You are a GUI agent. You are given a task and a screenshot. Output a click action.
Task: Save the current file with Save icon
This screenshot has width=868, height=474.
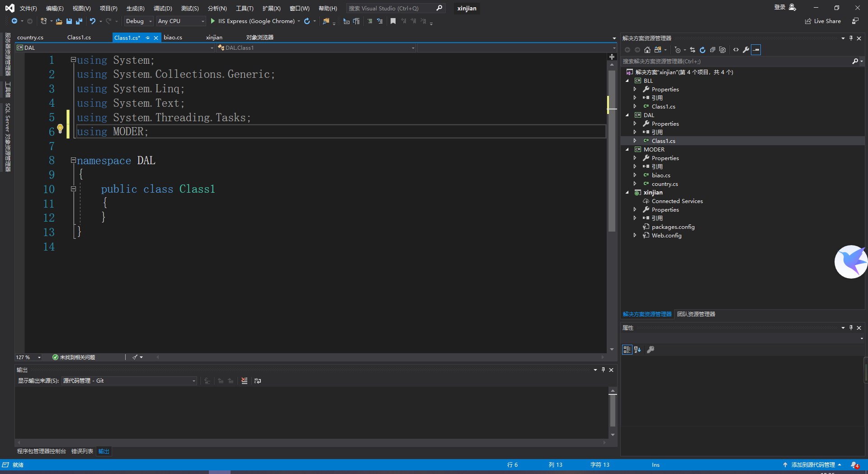(69, 21)
